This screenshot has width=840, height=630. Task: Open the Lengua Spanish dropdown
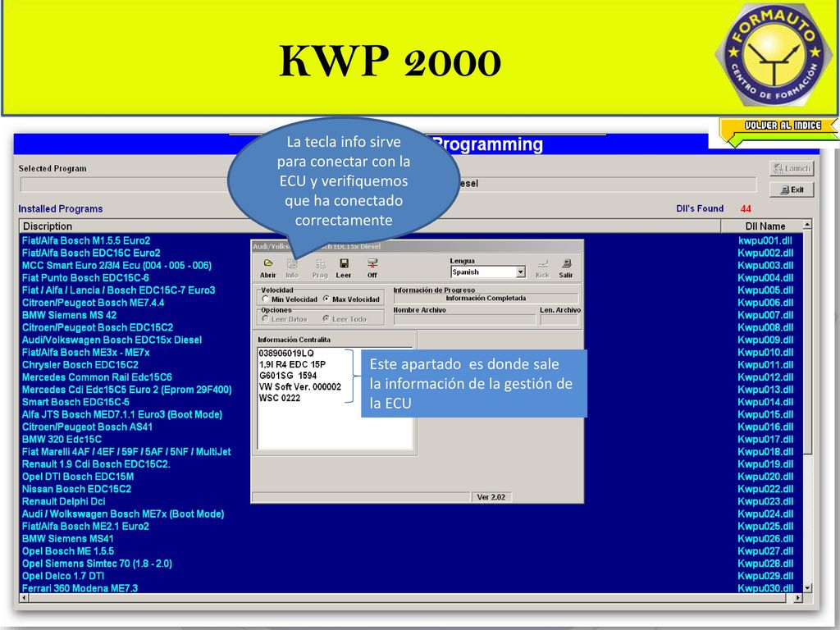[x=520, y=272]
